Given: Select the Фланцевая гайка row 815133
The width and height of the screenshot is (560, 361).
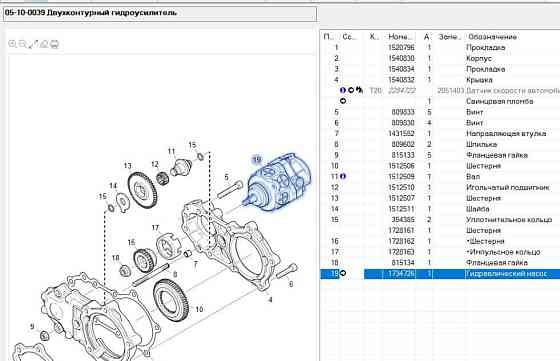Looking at the screenshot, I should (x=440, y=155).
